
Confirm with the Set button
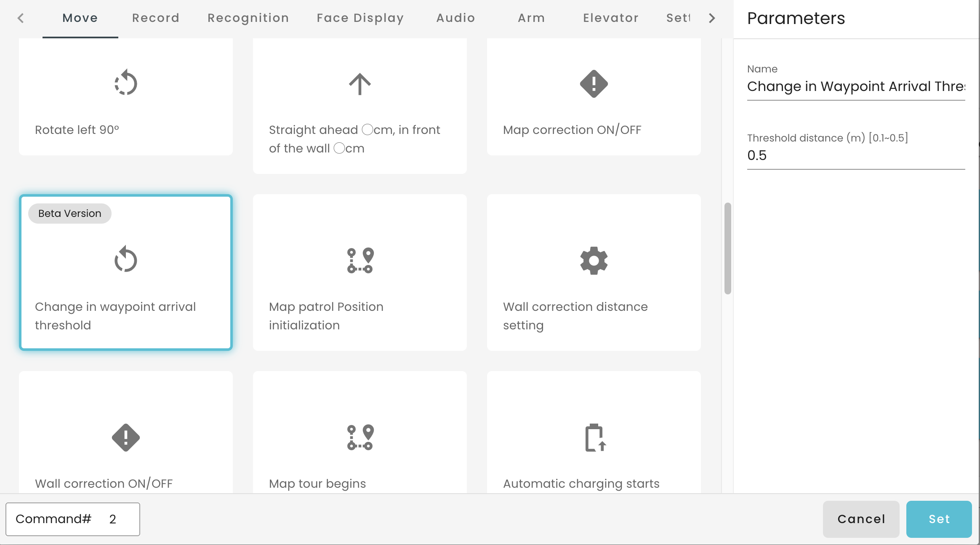939,519
